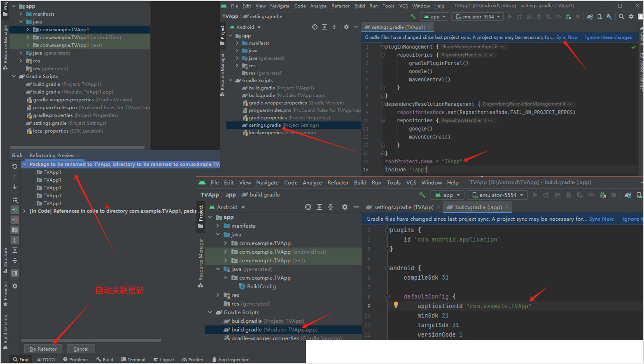Viewport: 644px width, 364px height.
Task: Click the Apply Changes debug bug icon in settings.gradle toolbar
Action: [568, 16]
